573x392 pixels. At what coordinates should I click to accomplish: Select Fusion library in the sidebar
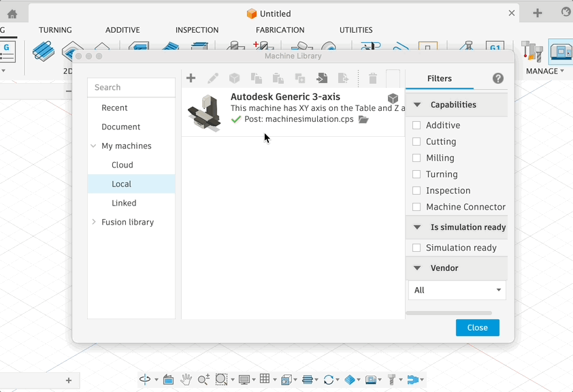point(127,222)
